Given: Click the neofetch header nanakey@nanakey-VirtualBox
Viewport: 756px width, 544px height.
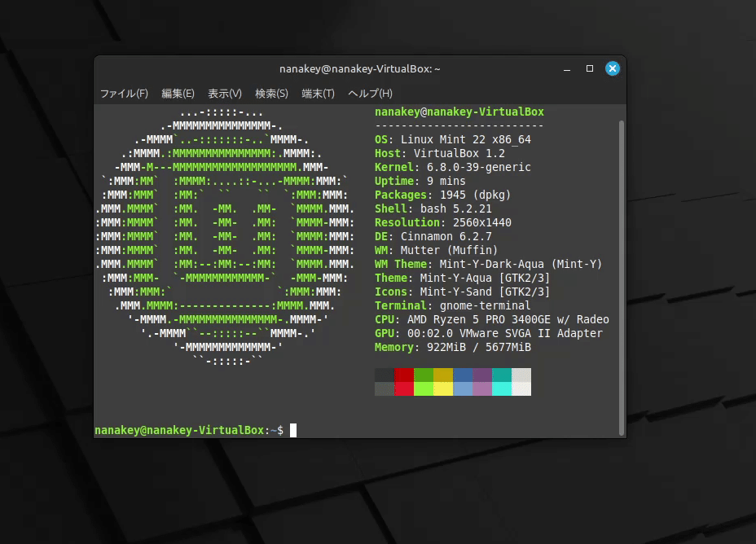Looking at the screenshot, I should [x=459, y=112].
